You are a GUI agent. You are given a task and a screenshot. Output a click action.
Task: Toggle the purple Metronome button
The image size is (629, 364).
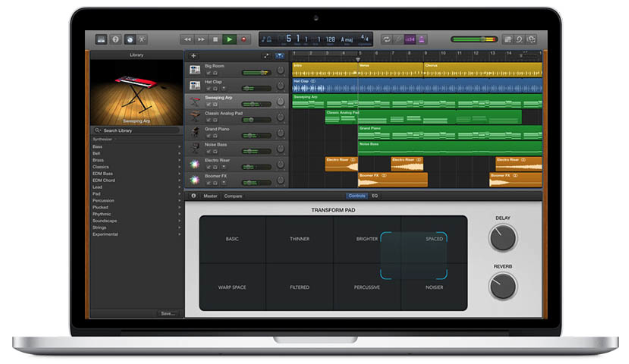pos(422,39)
